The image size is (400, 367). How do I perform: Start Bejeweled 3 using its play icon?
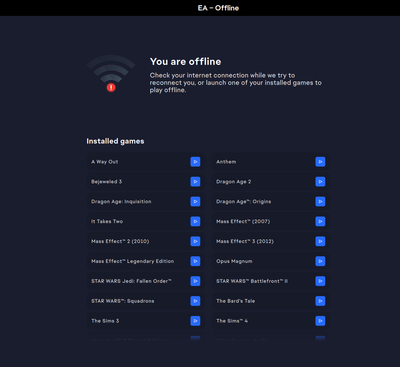[x=195, y=182]
